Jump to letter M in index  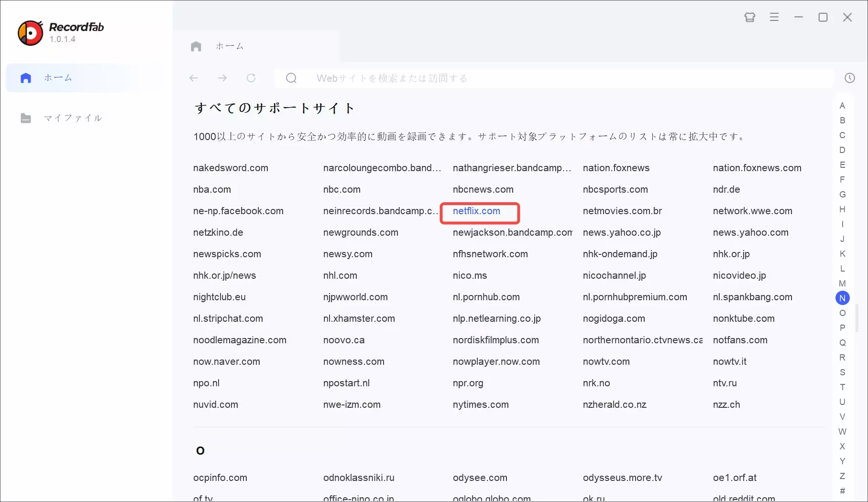[x=843, y=284]
